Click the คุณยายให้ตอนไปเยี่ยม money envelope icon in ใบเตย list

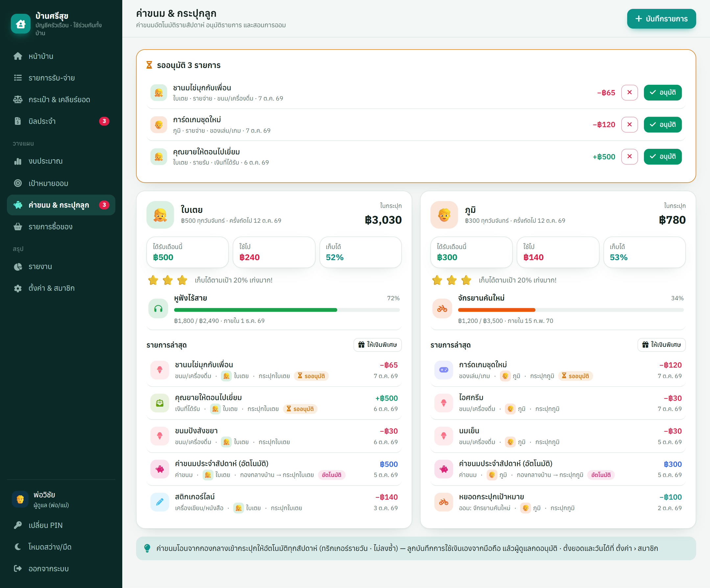[159, 403]
